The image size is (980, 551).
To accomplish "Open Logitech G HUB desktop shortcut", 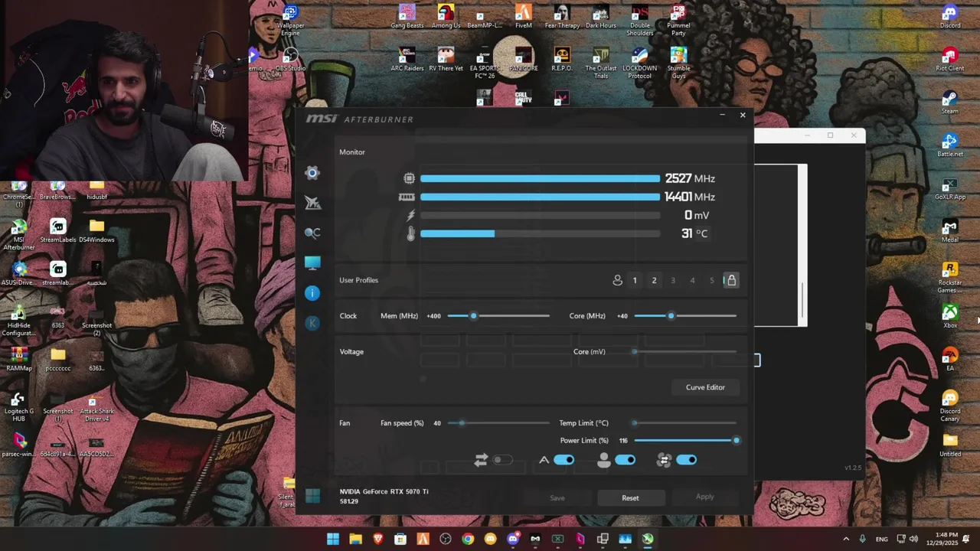I will pos(19,406).
